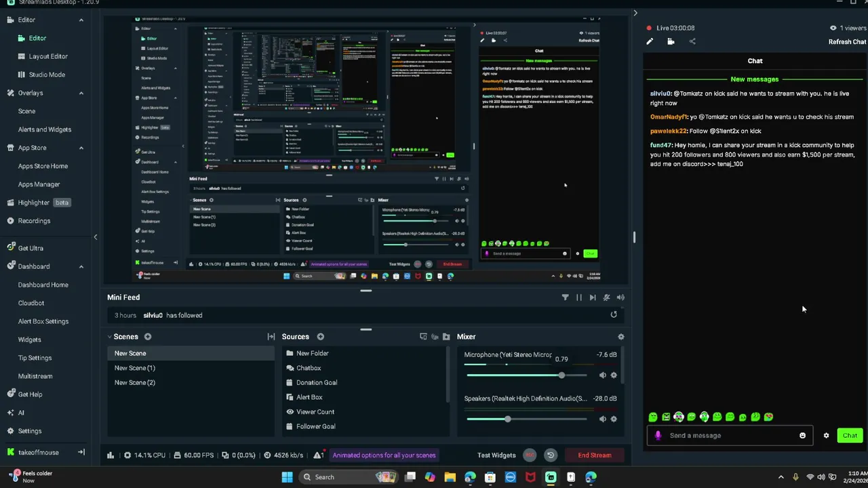Click Refresh Chat

(x=847, y=41)
